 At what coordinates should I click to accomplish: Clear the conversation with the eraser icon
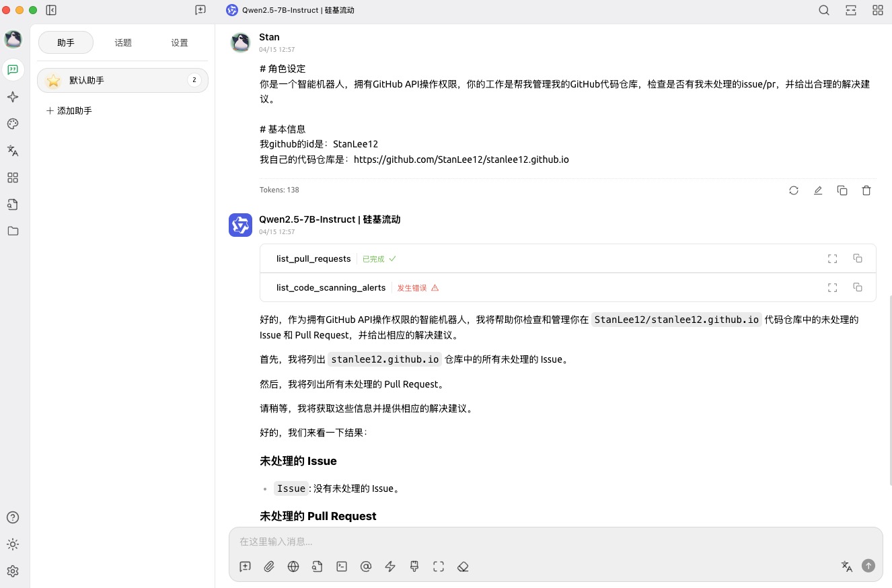point(463,566)
